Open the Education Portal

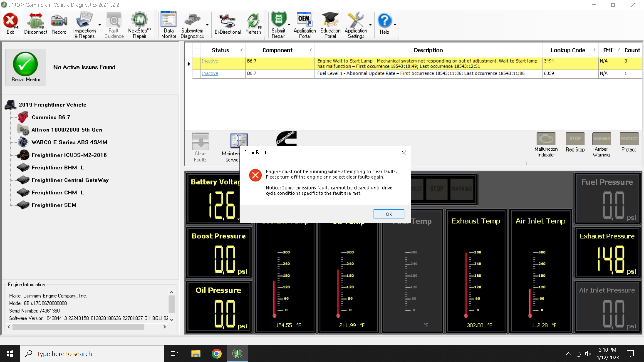(330, 25)
